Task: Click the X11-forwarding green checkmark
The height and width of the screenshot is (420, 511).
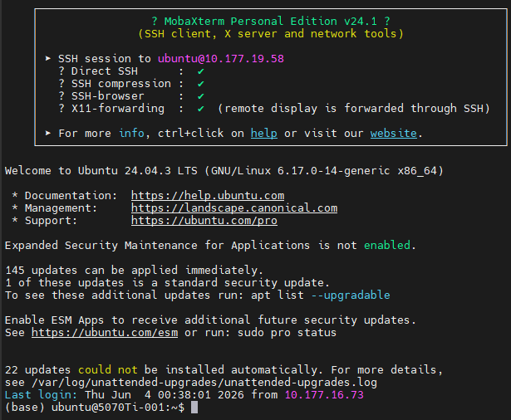Action: (x=201, y=109)
